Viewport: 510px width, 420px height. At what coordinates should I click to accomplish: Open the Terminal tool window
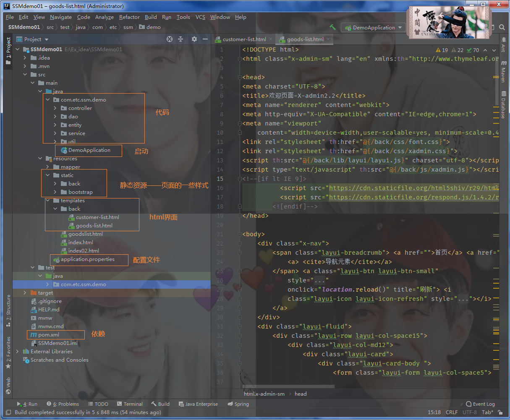tap(130, 404)
